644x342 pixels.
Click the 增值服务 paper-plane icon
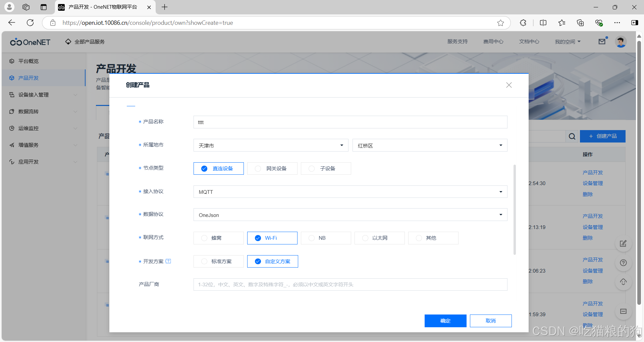pyautogui.click(x=12, y=145)
